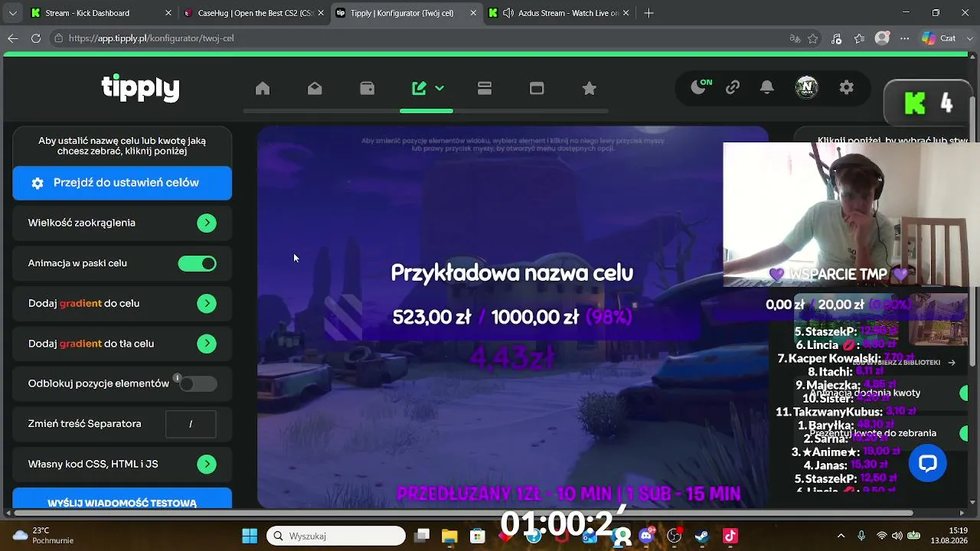Open the star favorites icon in Tipply nav

[x=590, y=89]
